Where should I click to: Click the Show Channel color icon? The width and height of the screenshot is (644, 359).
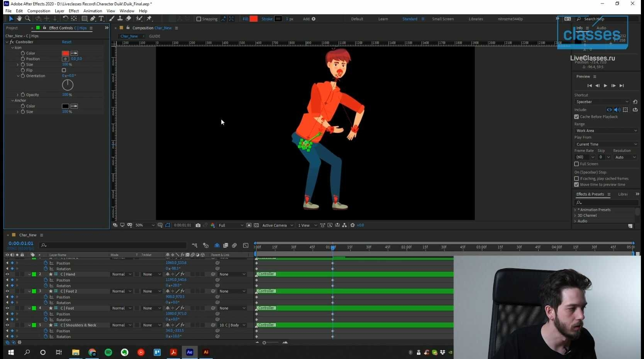click(x=213, y=225)
